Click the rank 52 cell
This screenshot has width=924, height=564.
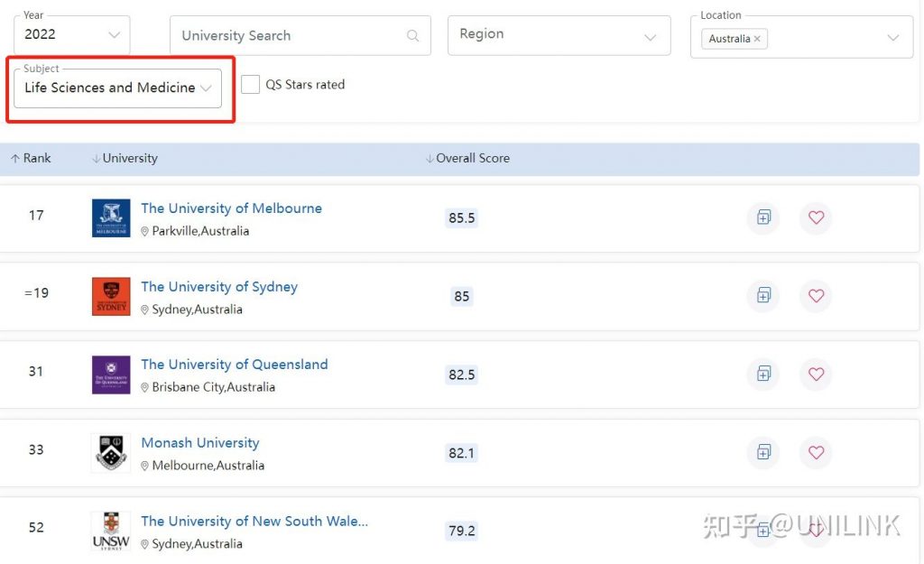(x=36, y=528)
